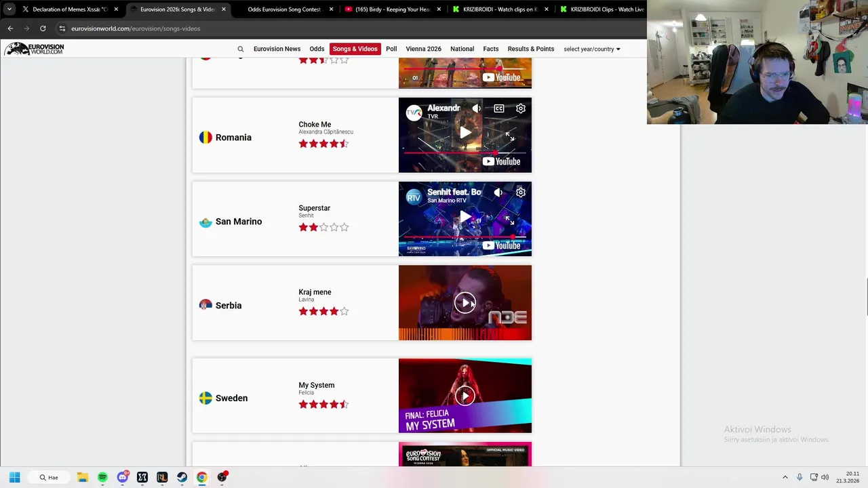Play the San Marino Superstar video
The width and height of the screenshot is (868, 488).
[465, 217]
